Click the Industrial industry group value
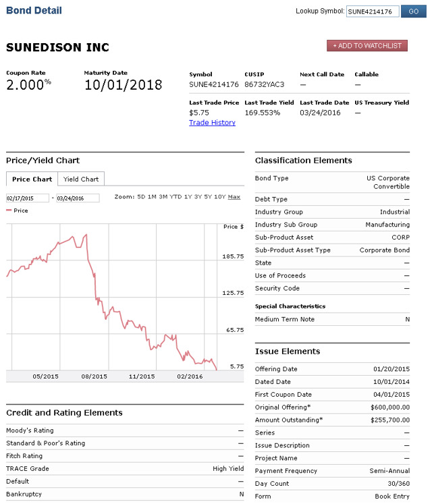Image resolution: width=432 pixels, height=504 pixels. click(395, 212)
